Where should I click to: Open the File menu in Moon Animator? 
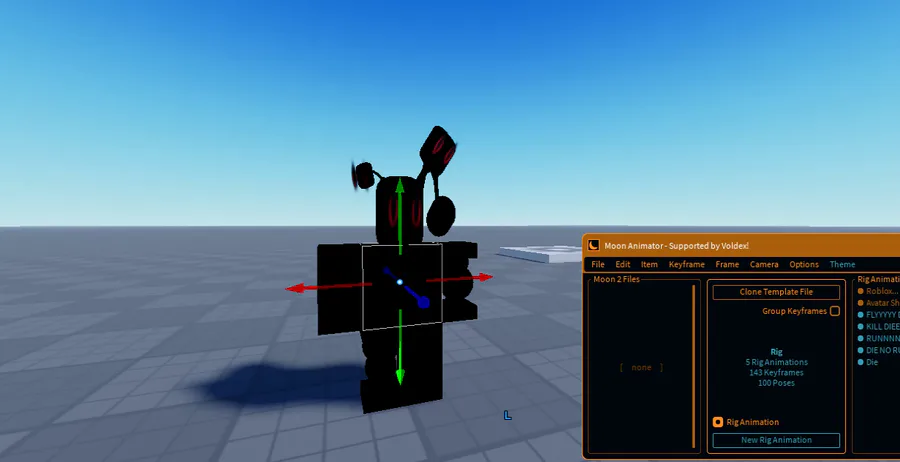pyautogui.click(x=598, y=265)
